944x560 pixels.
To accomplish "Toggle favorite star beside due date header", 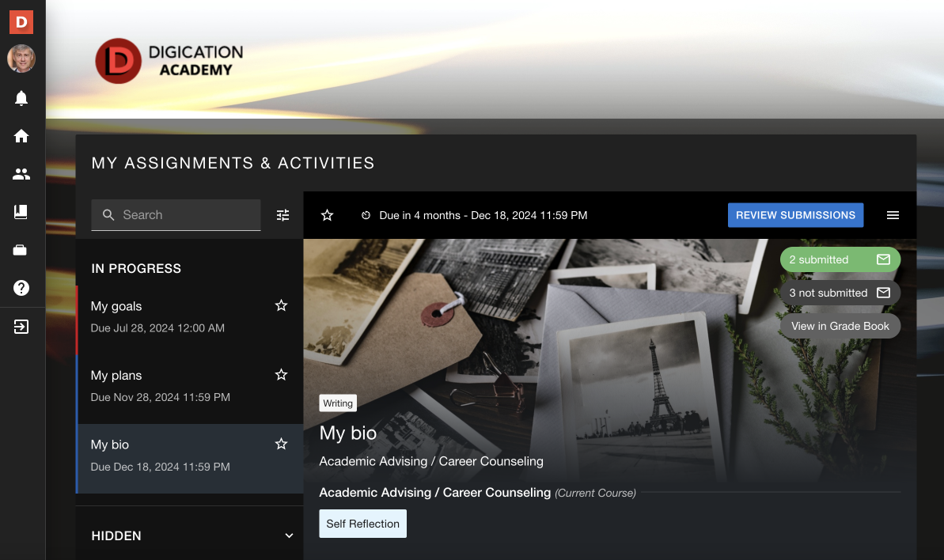I will 327,215.
